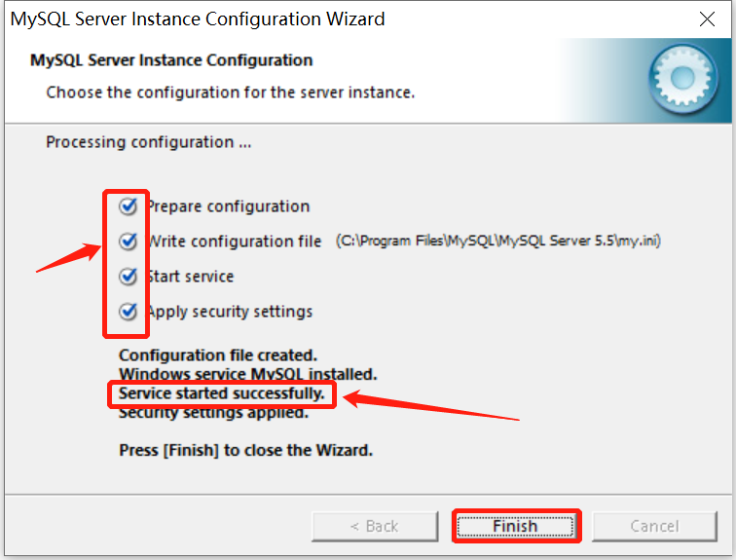This screenshot has height=560, width=736.
Task: Click the "Security settings applied." status line
Action: pyautogui.click(x=213, y=413)
